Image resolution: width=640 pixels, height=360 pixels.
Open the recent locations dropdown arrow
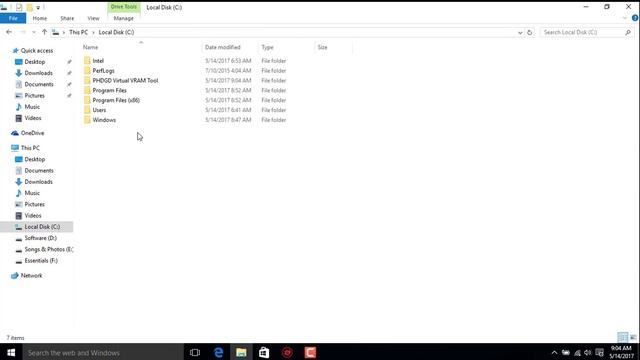(x=34, y=32)
